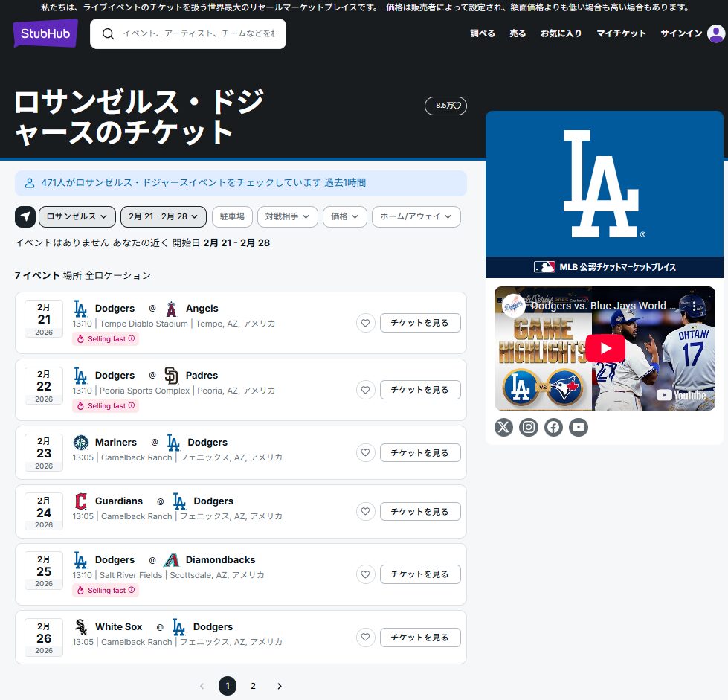Open the 対戦相手 filter dropdown

(287, 216)
